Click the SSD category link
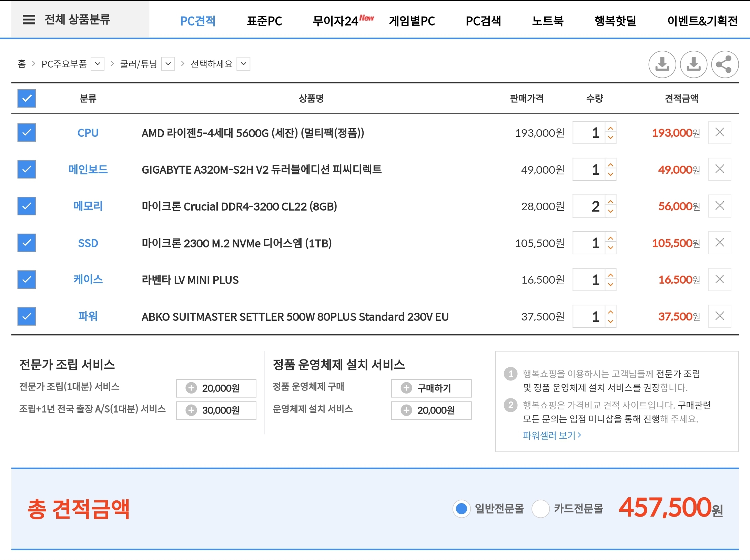 (88, 243)
